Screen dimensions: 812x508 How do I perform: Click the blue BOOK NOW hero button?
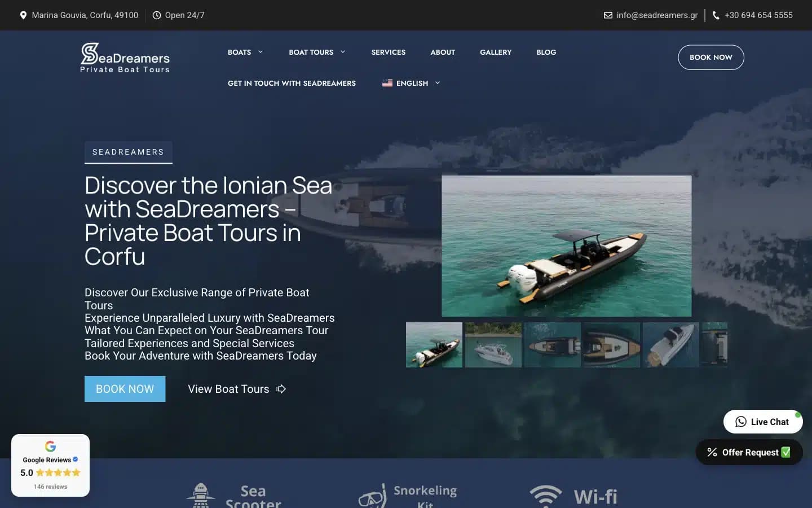click(x=125, y=389)
